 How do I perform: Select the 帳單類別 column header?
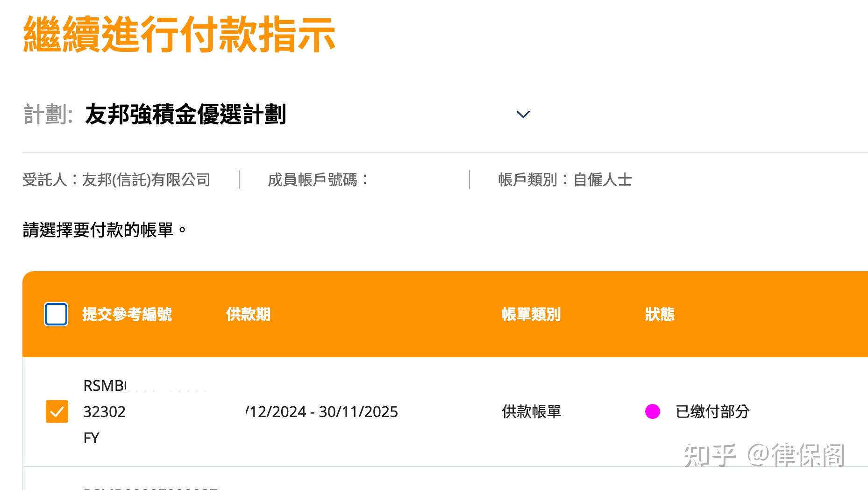[x=531, y=314]
